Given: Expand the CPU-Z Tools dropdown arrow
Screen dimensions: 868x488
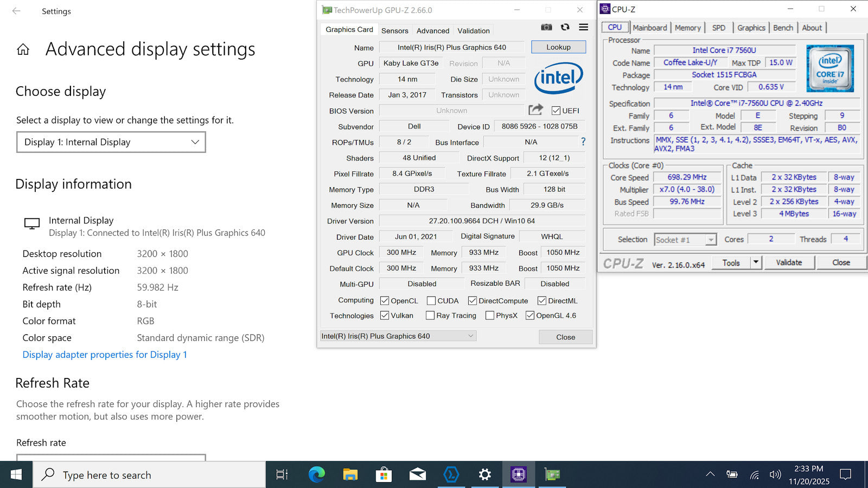Looking at the screenshot, I should click(756, 262).
